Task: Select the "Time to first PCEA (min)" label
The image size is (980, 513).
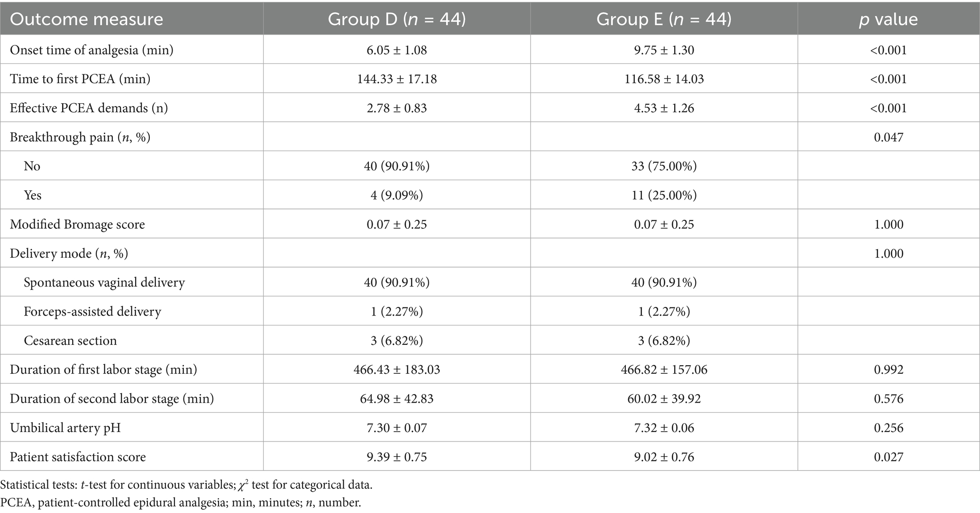Action: tap(80, 79)
